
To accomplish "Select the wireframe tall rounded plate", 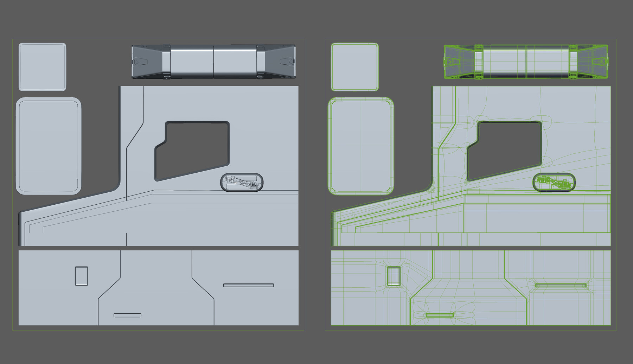I will (360, 146).
